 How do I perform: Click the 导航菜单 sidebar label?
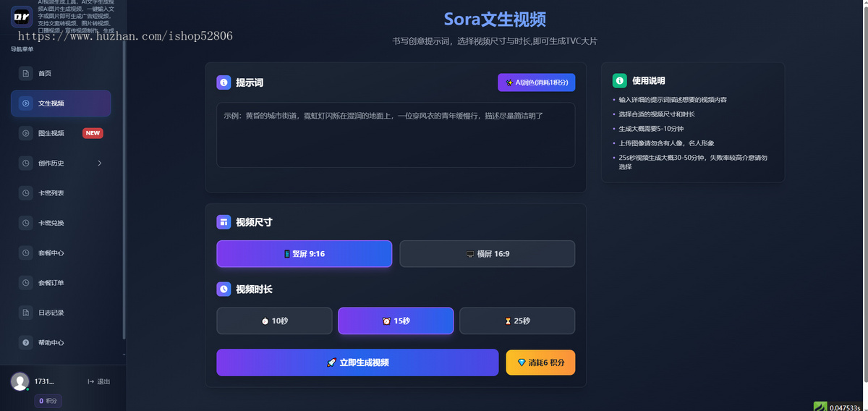tap(22, 49)
